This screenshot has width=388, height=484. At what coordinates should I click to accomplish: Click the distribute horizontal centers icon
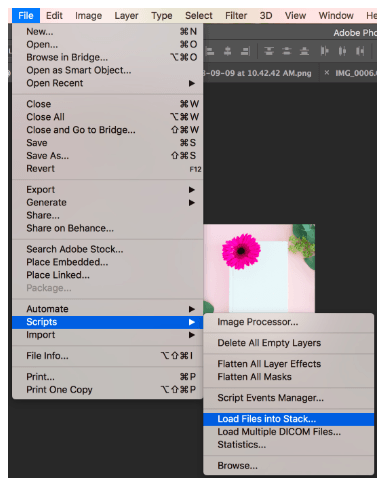(x=342, y=51)
